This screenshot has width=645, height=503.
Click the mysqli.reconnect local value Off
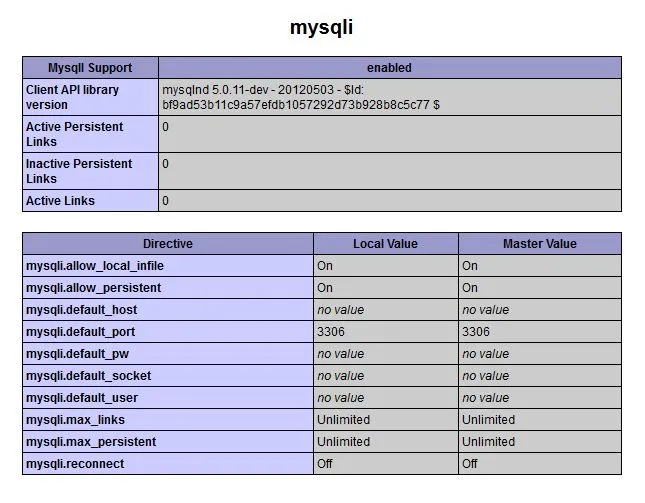tap(325, 464)
